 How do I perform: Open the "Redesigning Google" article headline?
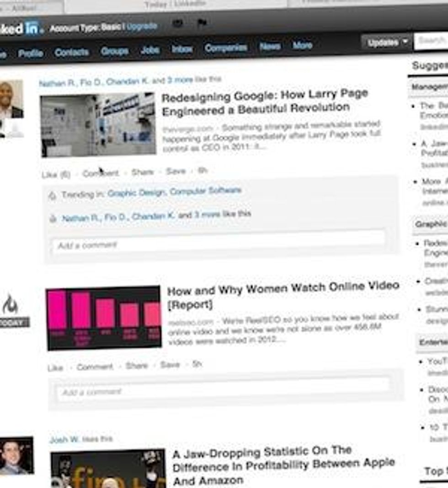[x=265, y=102]
